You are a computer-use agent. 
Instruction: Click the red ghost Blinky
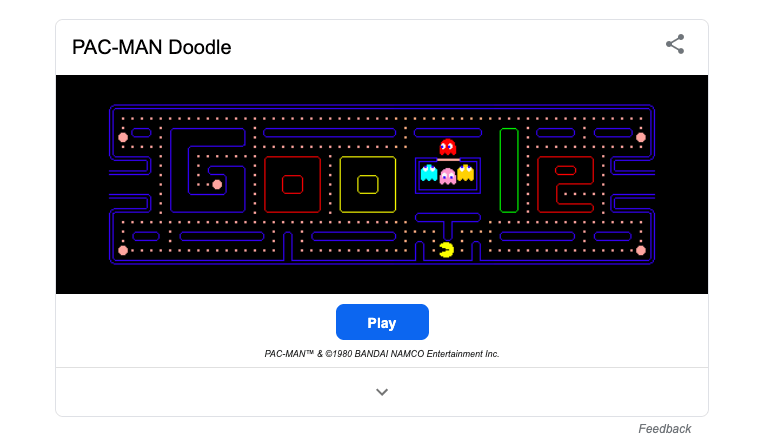tap(448, 147)
